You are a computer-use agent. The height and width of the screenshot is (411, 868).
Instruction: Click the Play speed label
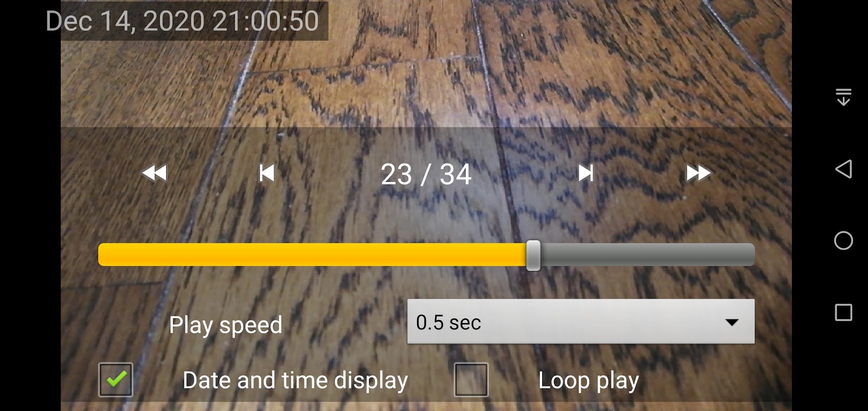click(226, 325)
